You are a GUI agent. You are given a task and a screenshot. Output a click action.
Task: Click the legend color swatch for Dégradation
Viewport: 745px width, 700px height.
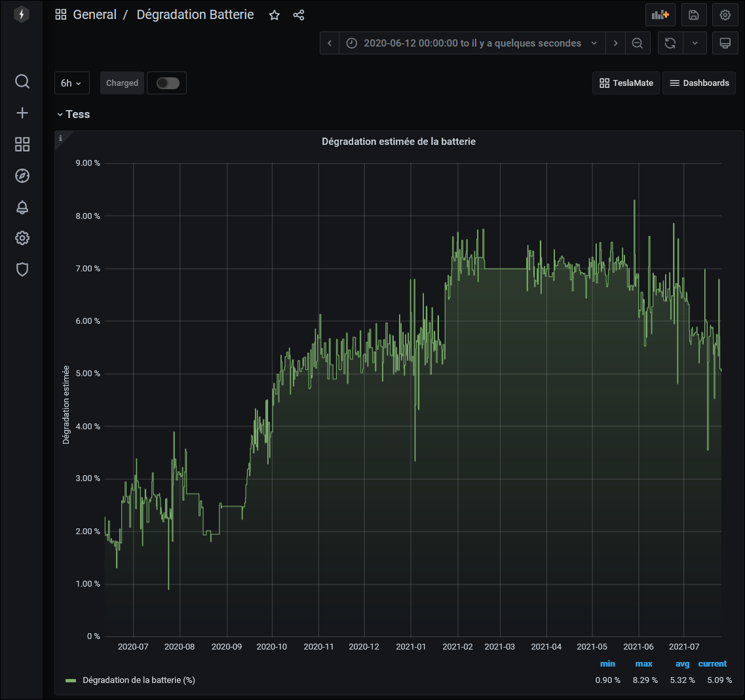[71, 680]
